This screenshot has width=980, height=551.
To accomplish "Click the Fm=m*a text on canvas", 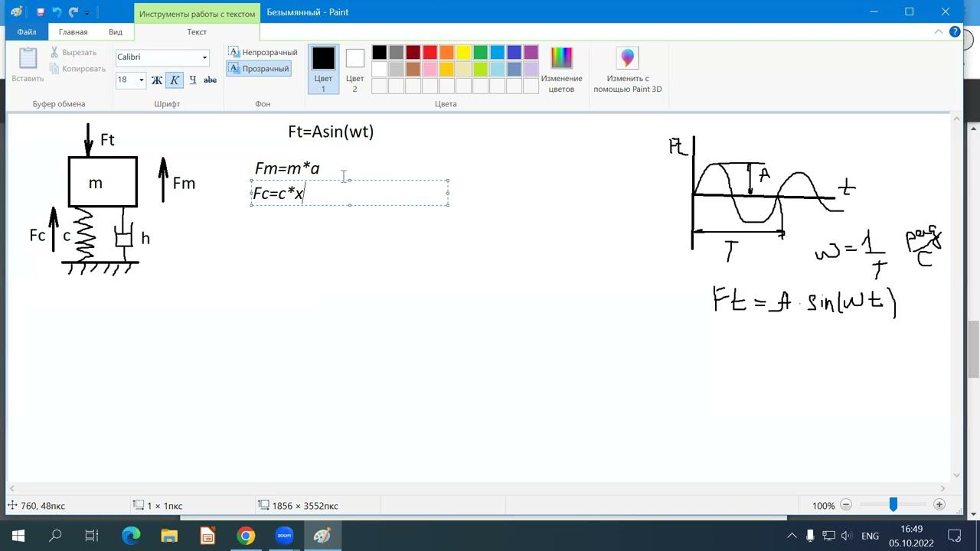I will [287, 168].
